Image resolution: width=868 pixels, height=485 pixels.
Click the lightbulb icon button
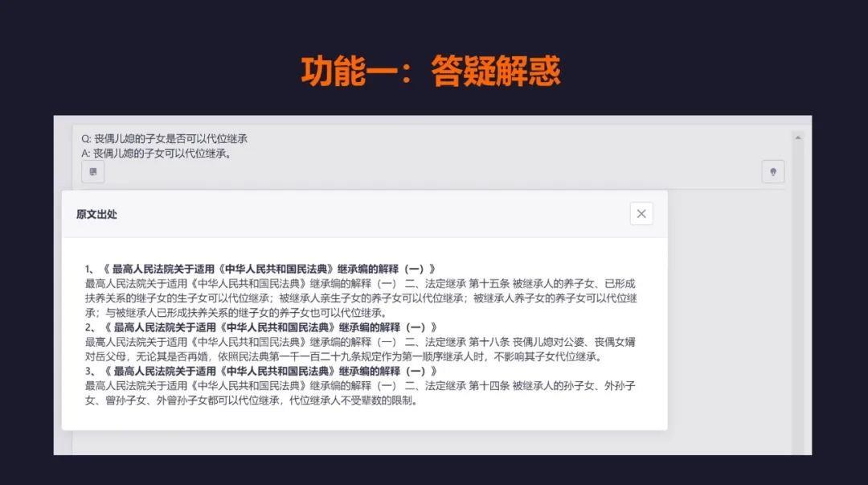coord(773,172)
